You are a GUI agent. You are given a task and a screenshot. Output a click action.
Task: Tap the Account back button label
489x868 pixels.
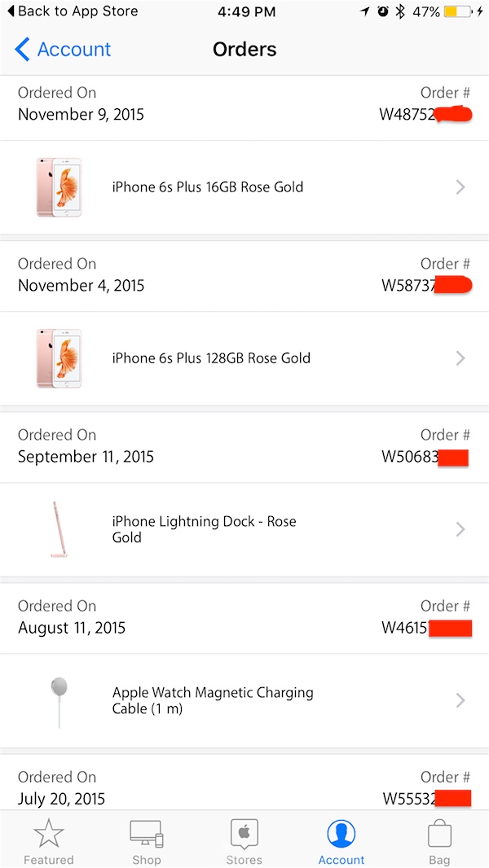pyautogui.click(x=74, y=50)
